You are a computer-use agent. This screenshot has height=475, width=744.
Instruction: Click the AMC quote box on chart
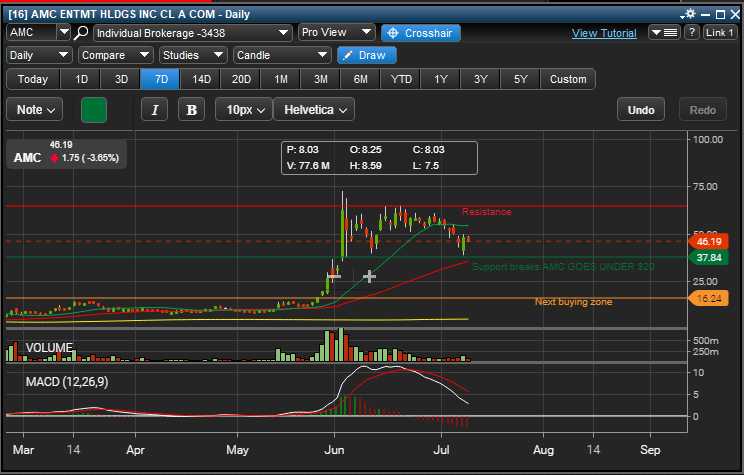pos(66,153)
